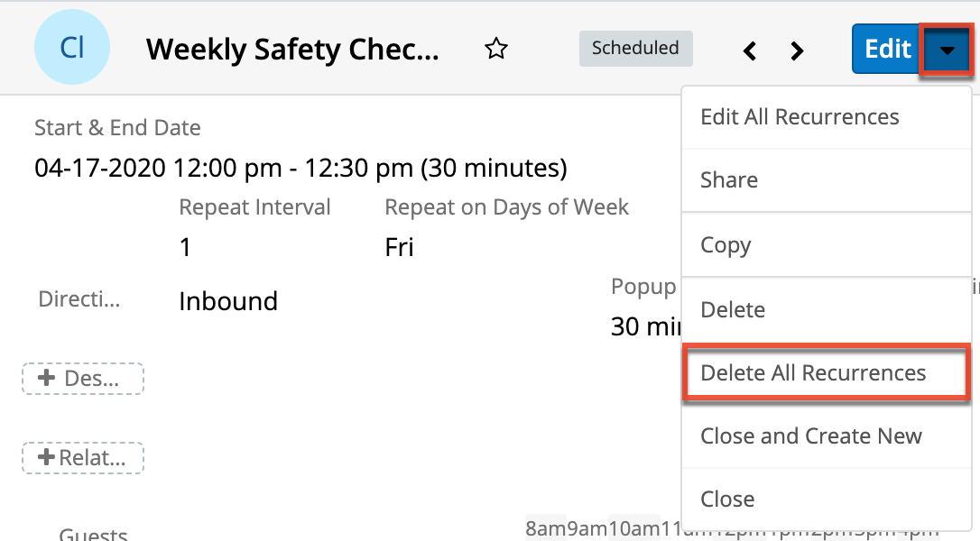Navigate to the next record arrow
The image size is (980, 541).
[797, 50]
